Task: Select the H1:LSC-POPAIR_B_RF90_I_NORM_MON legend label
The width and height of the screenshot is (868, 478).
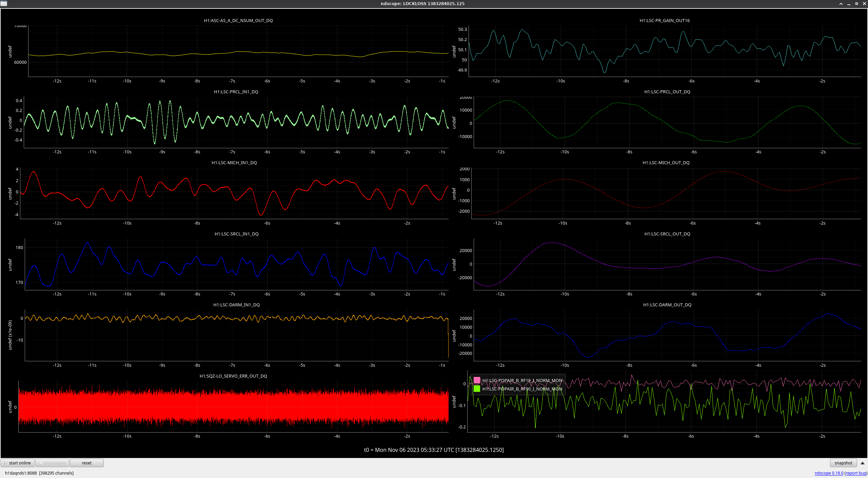Action: click(x=522, y=389)
